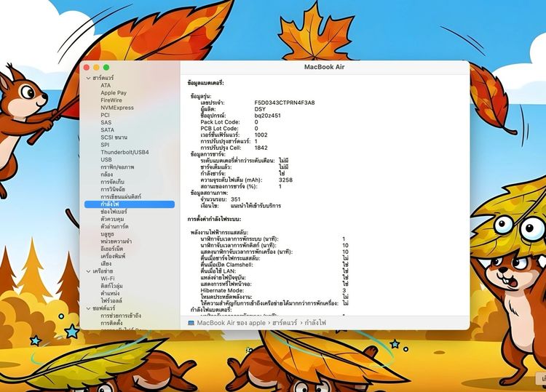546x392 pixels.
Task: Click the เครือข่าย section label
Action: pyautogui.click(x=103, y=271)
